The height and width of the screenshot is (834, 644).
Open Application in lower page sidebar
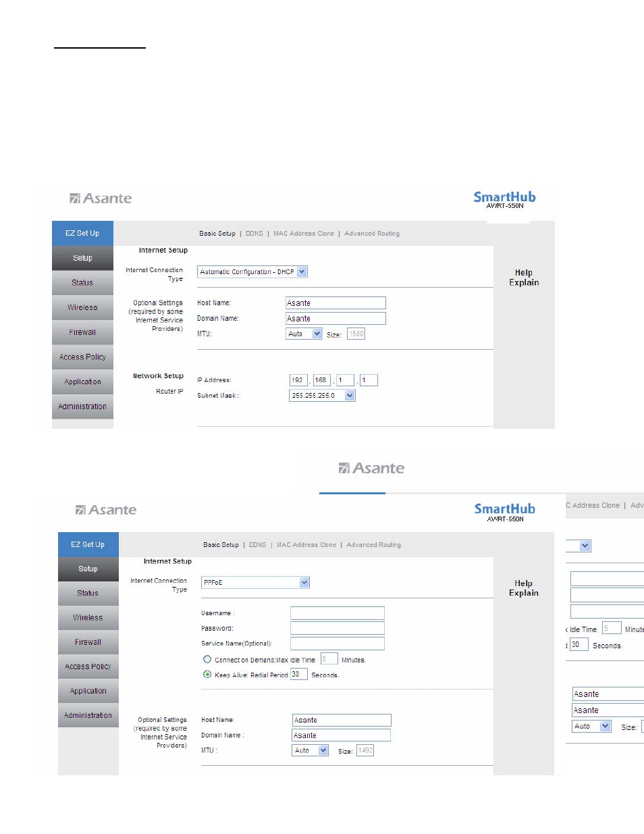(x=88, y=691)
